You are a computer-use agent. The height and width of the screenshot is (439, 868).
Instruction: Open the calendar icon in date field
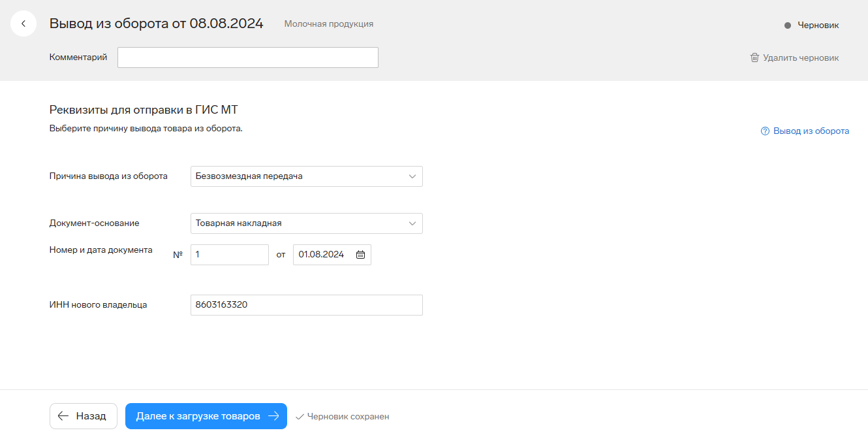[360, 255]
